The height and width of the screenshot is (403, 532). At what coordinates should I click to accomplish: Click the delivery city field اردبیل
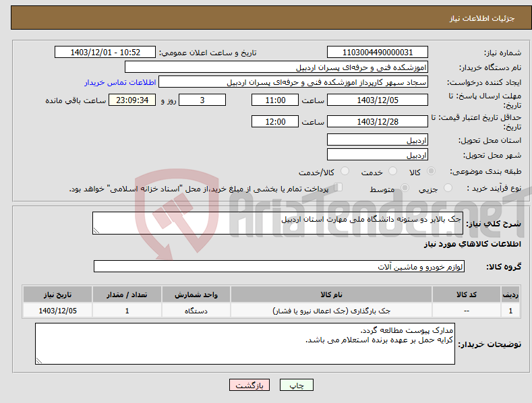378,155
